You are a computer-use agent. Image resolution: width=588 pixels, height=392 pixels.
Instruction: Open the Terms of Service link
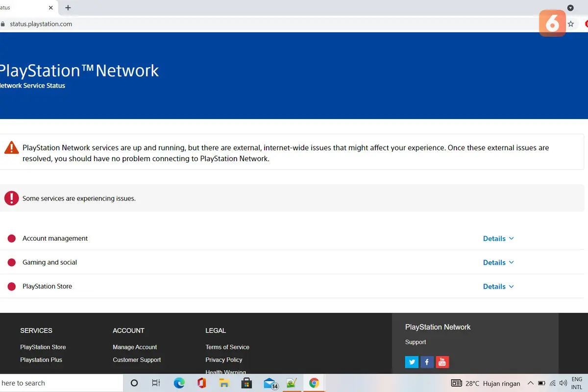click(x=227, y=347)
